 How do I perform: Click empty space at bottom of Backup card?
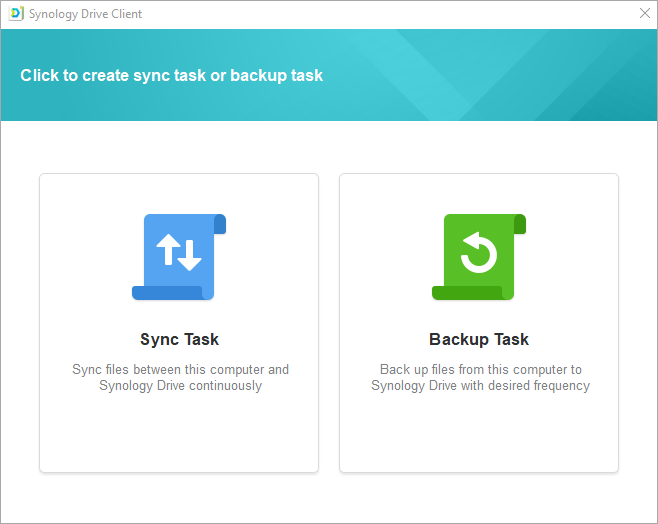479,435
